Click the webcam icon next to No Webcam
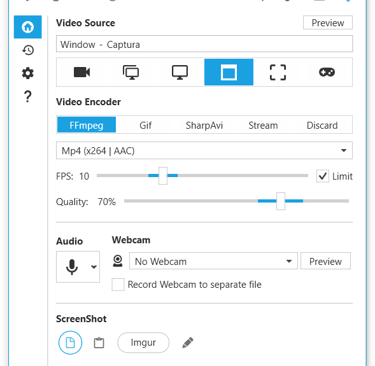 [x=118, y=261]
